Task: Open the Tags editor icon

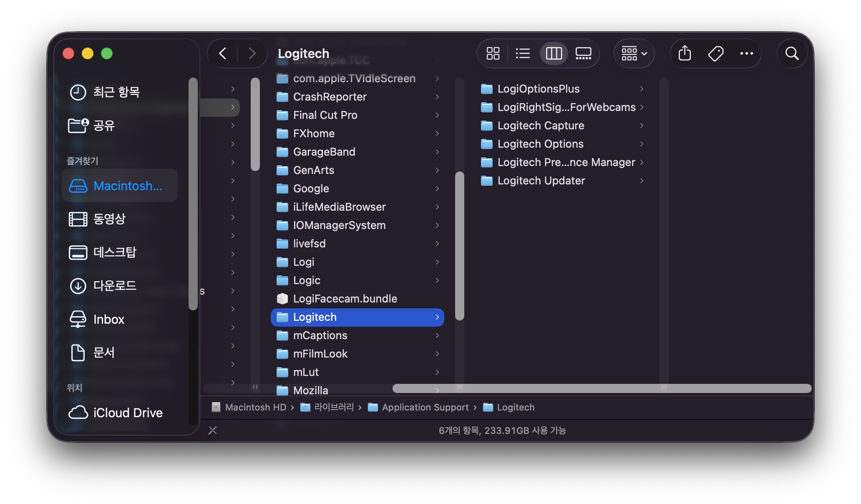Action: click(715, 53)
